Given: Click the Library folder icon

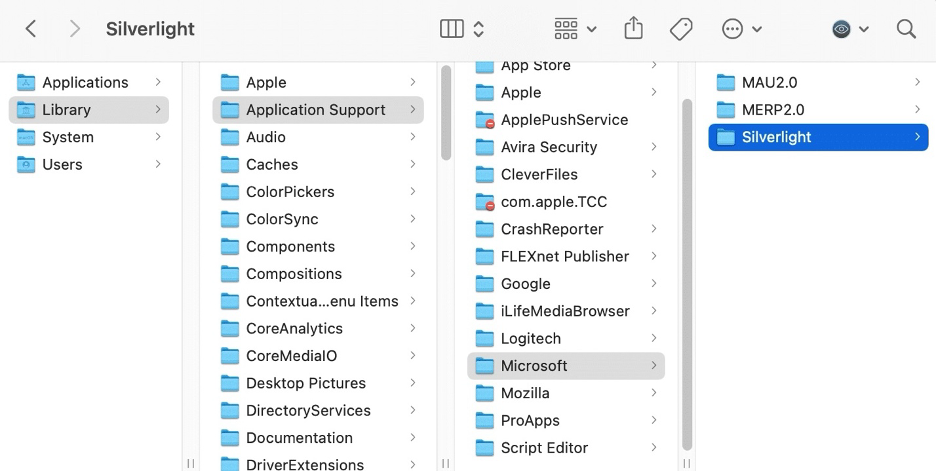Looking at the screenshot, I should click(x=26, y=110).
